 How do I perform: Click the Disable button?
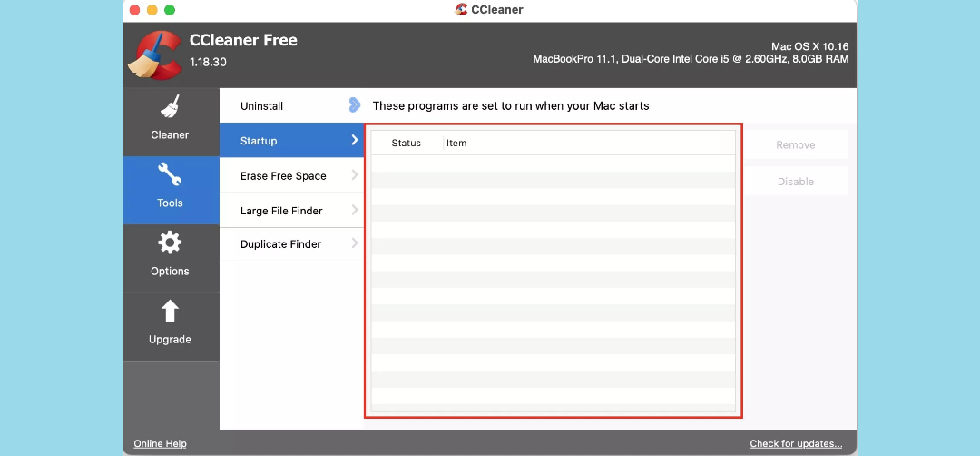796,182
